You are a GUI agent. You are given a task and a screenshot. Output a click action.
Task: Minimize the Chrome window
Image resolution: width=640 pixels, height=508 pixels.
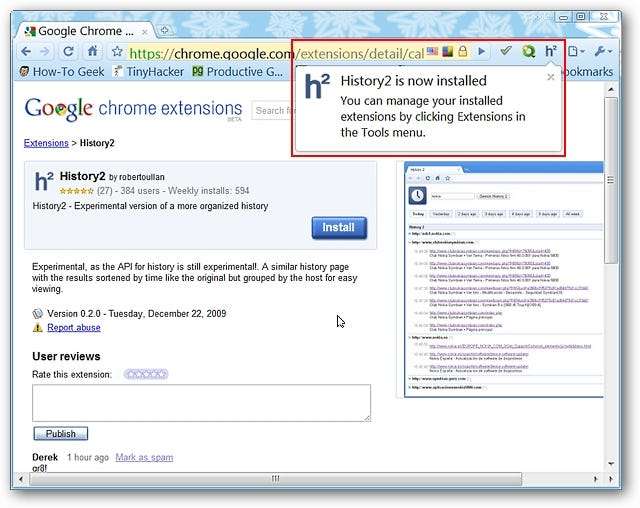tap(563, 17)
